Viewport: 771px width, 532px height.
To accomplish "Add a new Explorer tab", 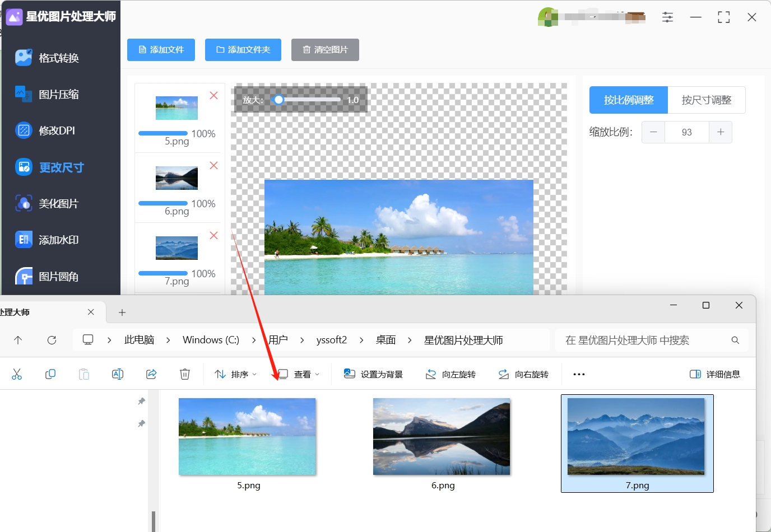I will pos(122,312).
